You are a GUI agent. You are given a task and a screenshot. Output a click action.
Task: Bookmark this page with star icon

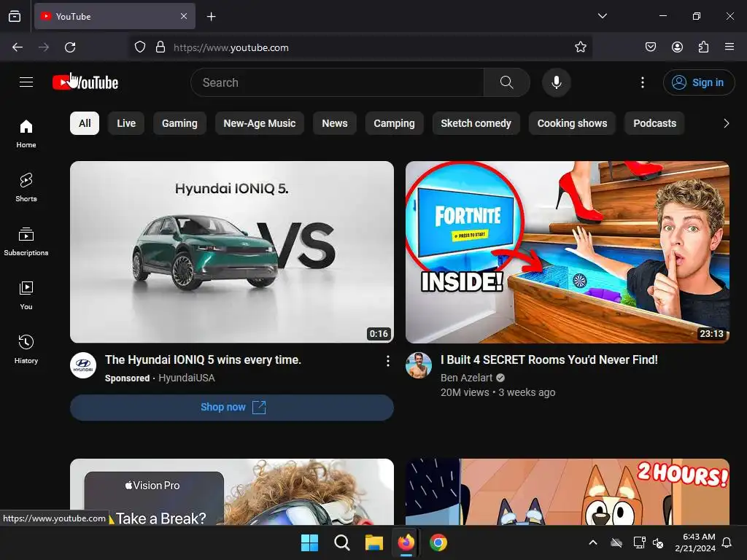coord(580,47)
